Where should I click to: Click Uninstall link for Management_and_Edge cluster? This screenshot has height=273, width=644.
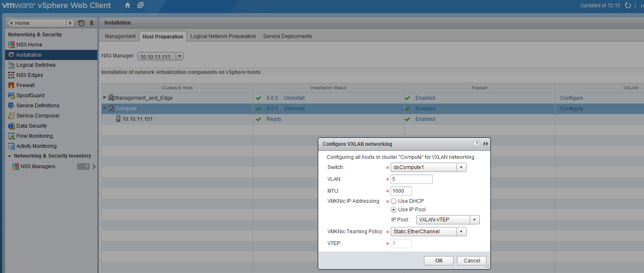(x=294, y=98)
